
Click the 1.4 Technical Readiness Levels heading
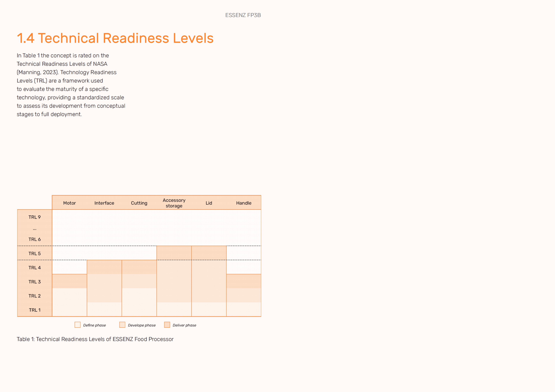115,38
